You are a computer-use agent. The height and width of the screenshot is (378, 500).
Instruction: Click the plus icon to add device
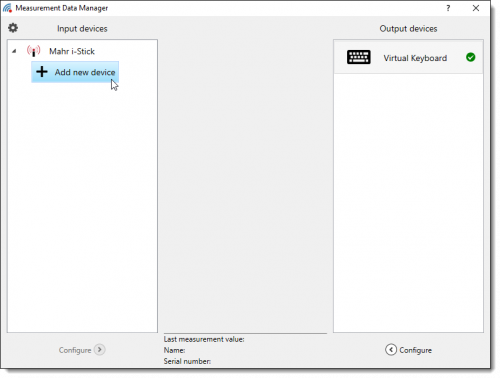[42, 72]
